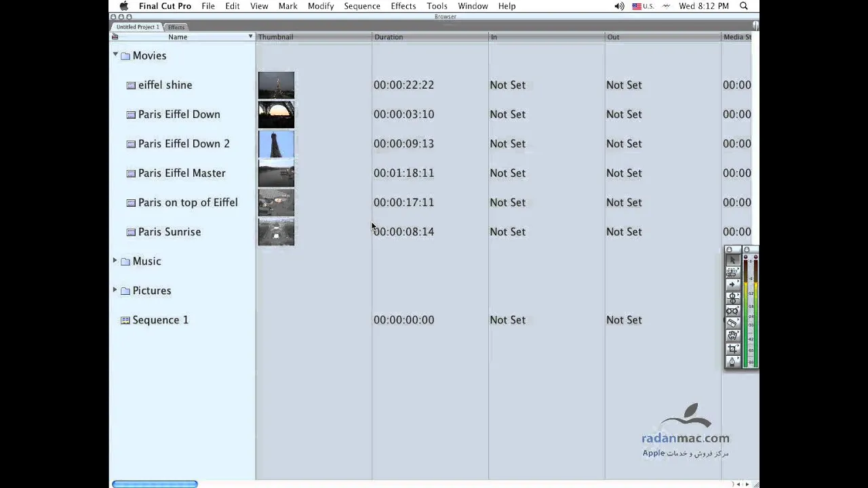Screen dimensions: 868x488
Task: Select the Razor Blade tool
Action: click(733, 323)
